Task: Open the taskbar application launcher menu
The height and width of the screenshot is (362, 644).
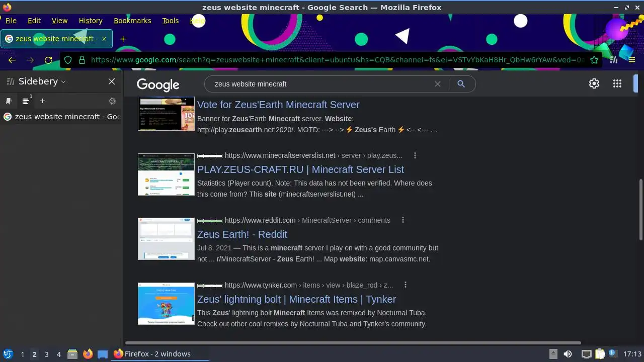Action: 8,354
